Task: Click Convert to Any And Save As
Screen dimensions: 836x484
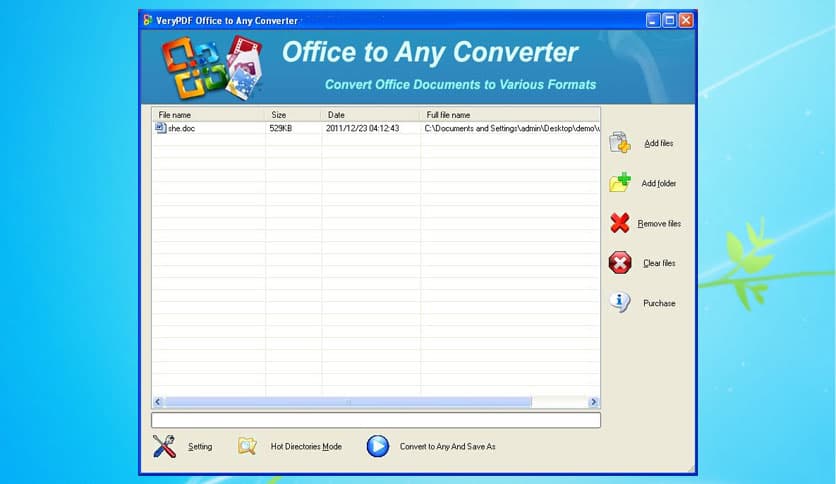Action: (x=447, y=447)
